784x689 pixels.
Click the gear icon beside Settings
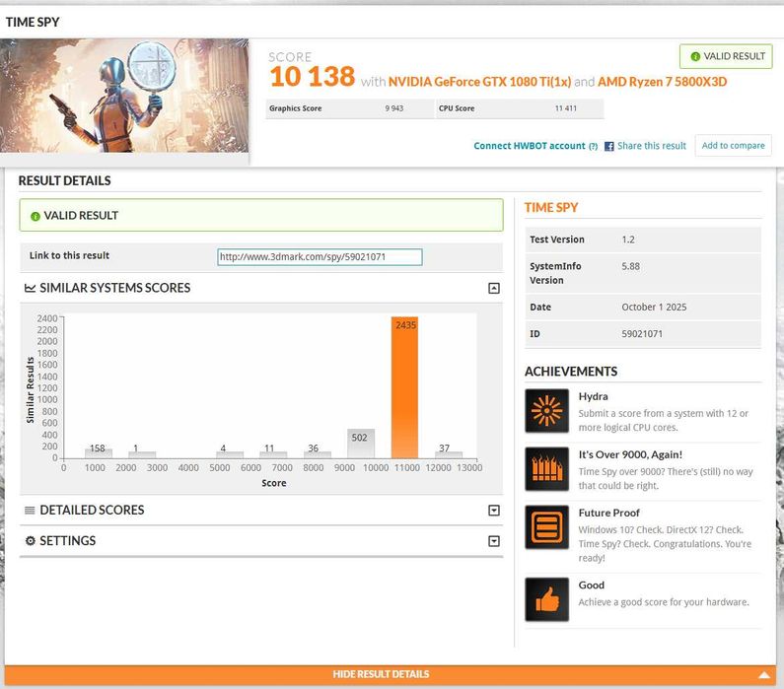30,540
